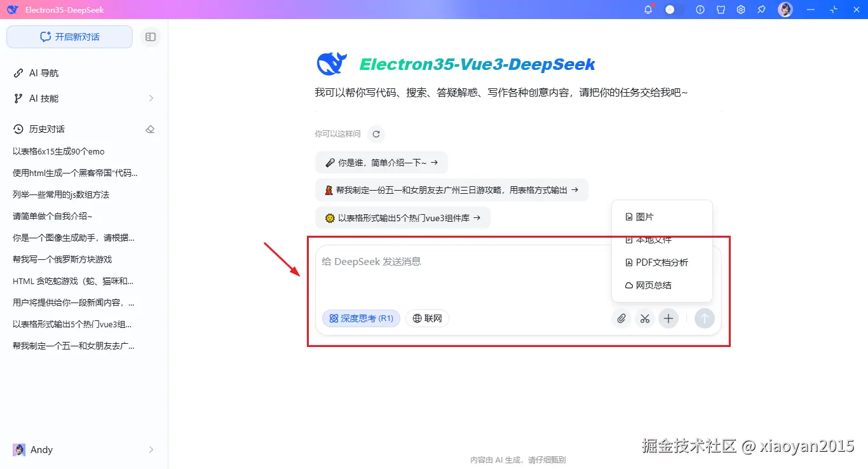Viewport: 868px width, 469px height.
Task: Focus the 给 DeepSeek 发送消息 input
Action: [464, 273]
